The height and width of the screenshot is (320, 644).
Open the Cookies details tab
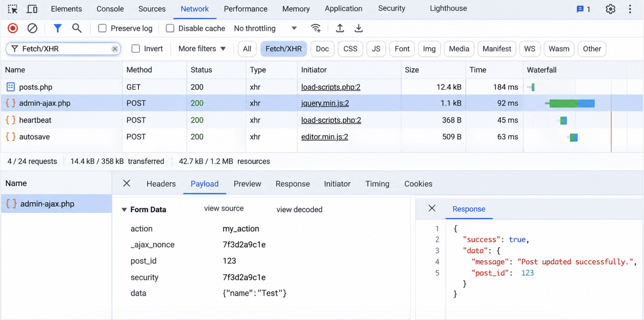pos(418,184)
